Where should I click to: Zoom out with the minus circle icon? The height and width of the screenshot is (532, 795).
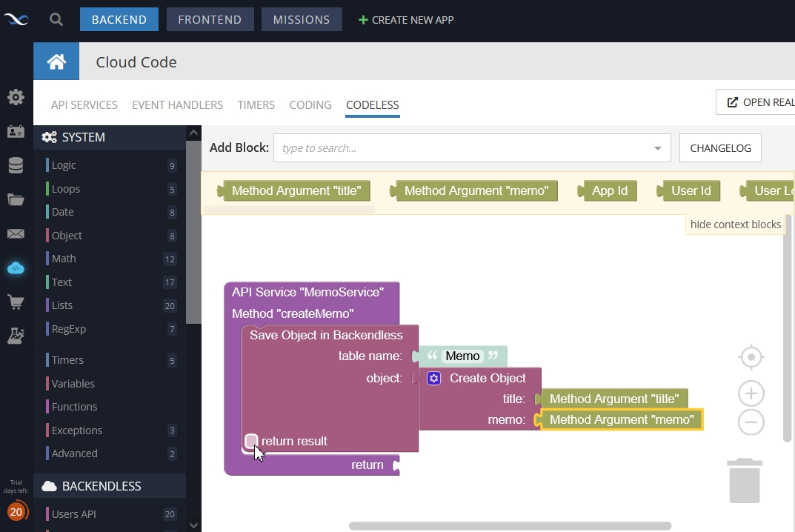pos(751,422)
